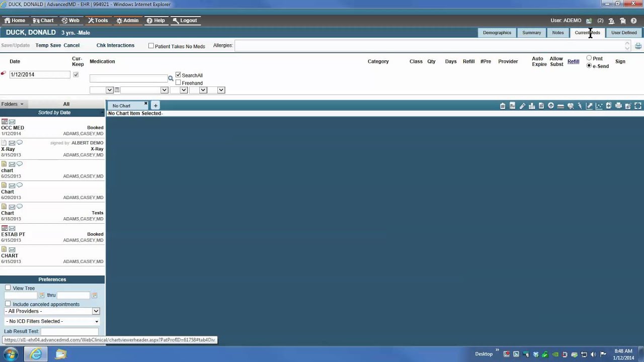
Task: Click the calendar icon after Preferences start date
Action: click(42, 295)
